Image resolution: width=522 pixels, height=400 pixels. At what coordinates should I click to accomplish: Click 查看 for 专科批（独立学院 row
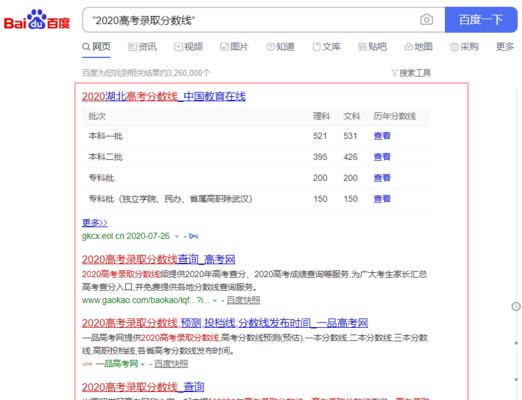click(382, 199)
